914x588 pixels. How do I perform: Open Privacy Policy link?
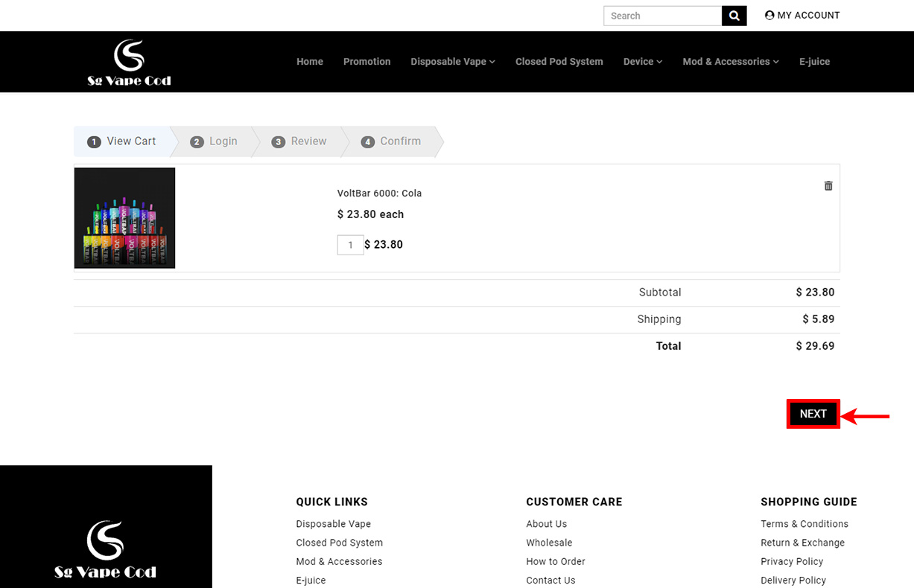pyautogui.click(x=792, y=561)
